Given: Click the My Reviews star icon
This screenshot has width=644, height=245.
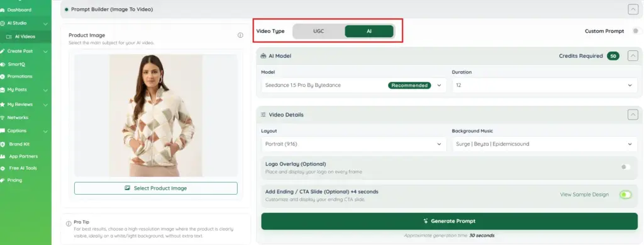Looking at the screenshot, I should [3, 105].
